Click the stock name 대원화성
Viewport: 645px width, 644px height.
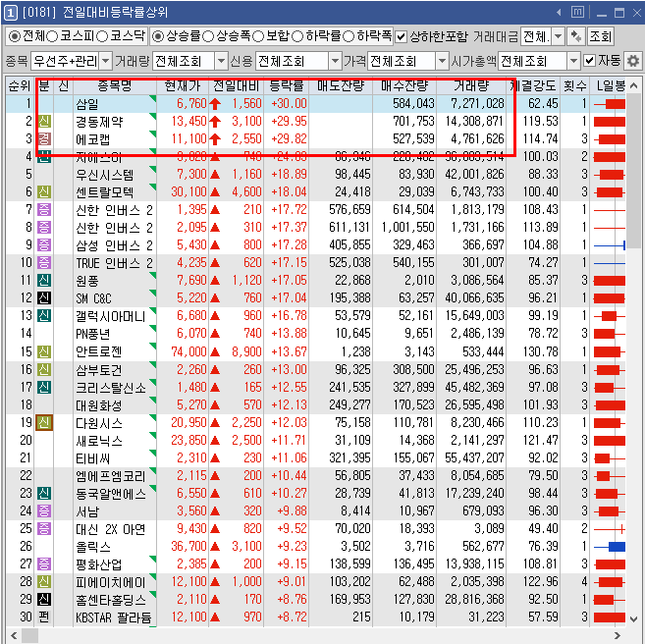click(99, 405)
